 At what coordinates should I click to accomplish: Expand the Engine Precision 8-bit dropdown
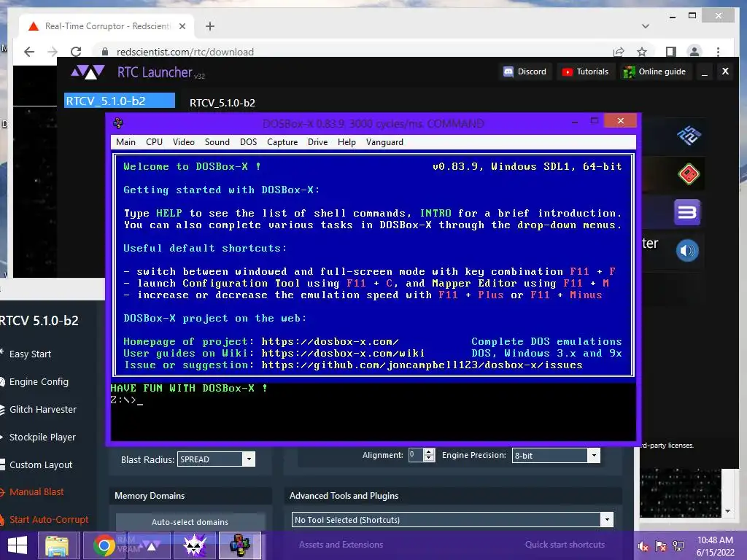coord(594,455)
